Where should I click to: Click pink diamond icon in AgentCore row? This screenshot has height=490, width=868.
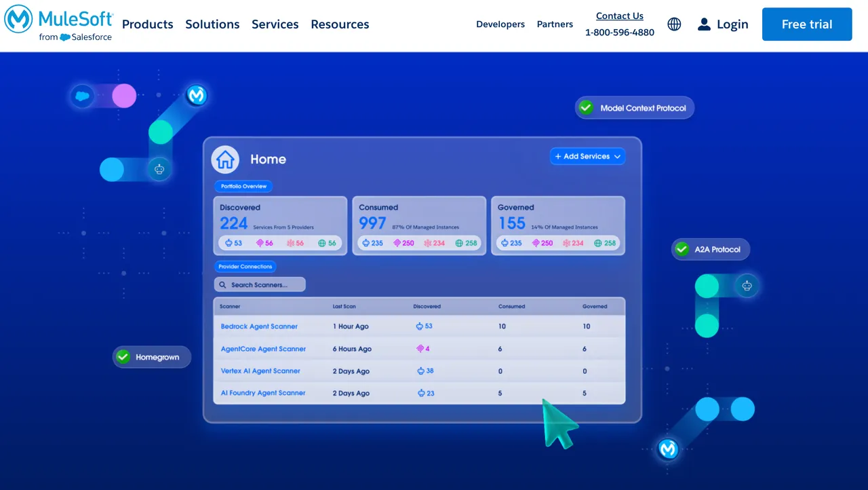420,349
